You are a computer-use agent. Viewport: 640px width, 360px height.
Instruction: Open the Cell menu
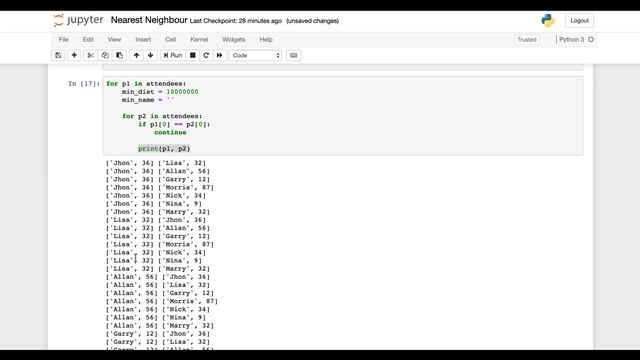coord(171,40)
